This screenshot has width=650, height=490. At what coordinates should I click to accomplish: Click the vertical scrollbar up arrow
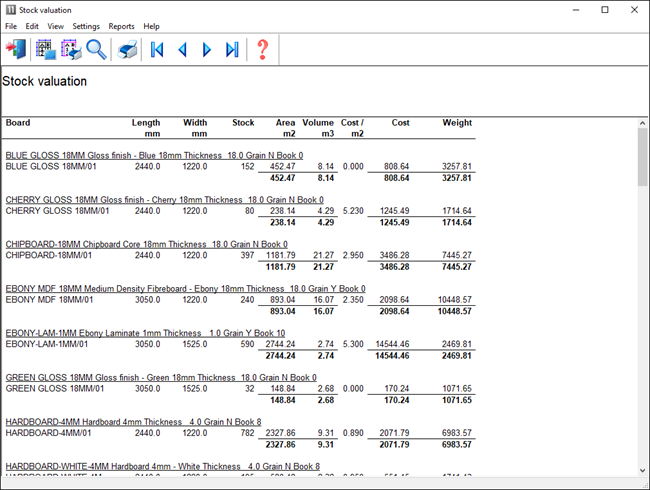[x=642, y=124]
